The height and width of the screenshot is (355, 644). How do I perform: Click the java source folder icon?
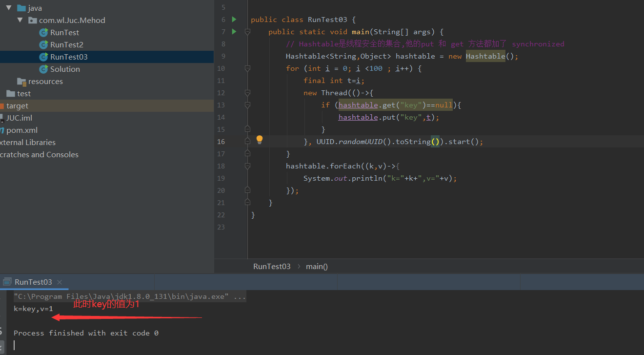tap(21, 8)
